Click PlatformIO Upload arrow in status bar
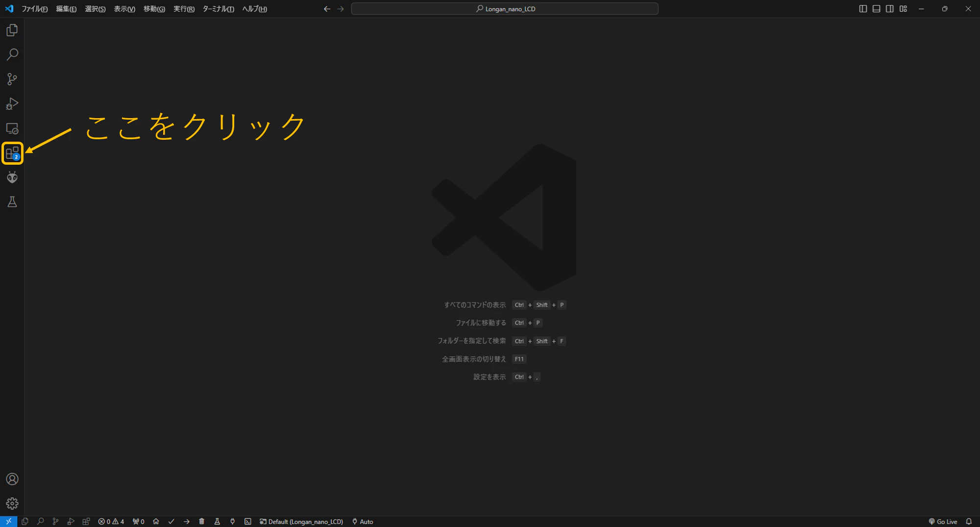This screenshot has height=527, width=980. tap(187, 522)
